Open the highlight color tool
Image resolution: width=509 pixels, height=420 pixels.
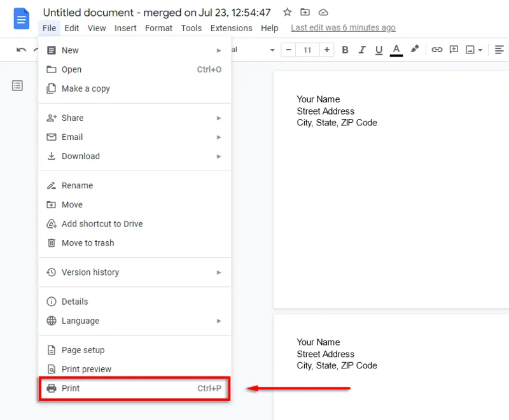[414, 49]
